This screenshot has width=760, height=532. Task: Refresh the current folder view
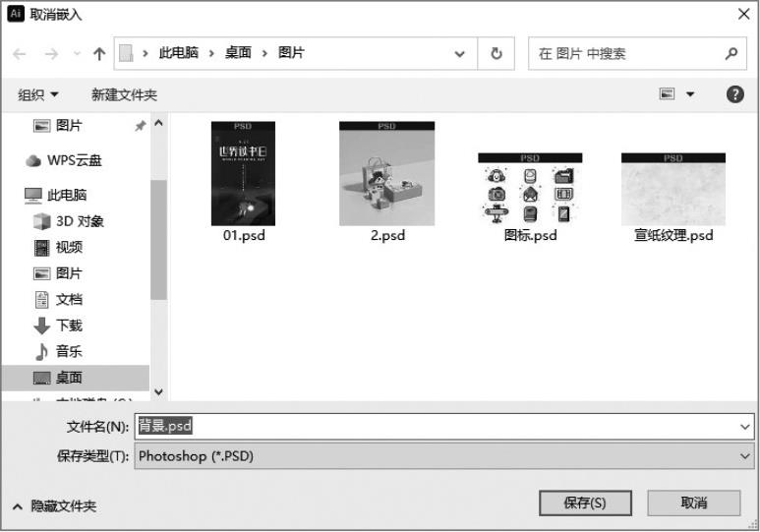(x=496, y=53)
